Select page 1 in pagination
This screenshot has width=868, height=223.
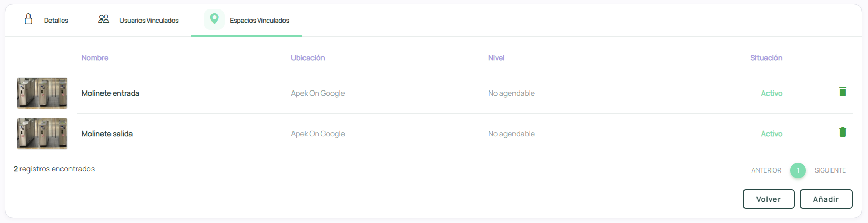(x=798, y=170)
